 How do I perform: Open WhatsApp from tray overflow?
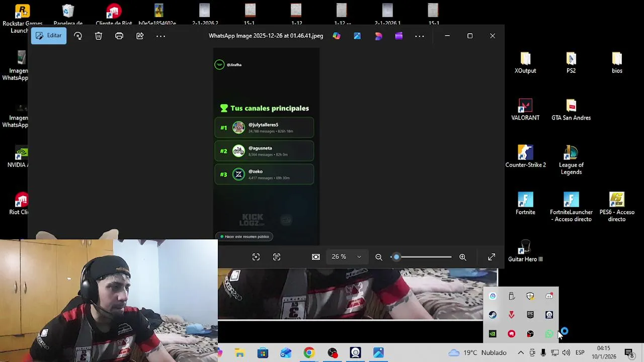549,334
